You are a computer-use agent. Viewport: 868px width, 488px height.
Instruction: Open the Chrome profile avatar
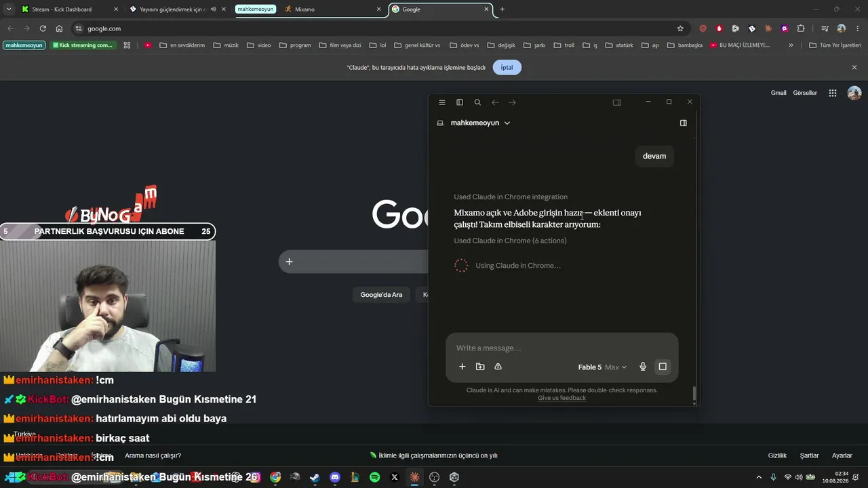[x=841, y=28]
